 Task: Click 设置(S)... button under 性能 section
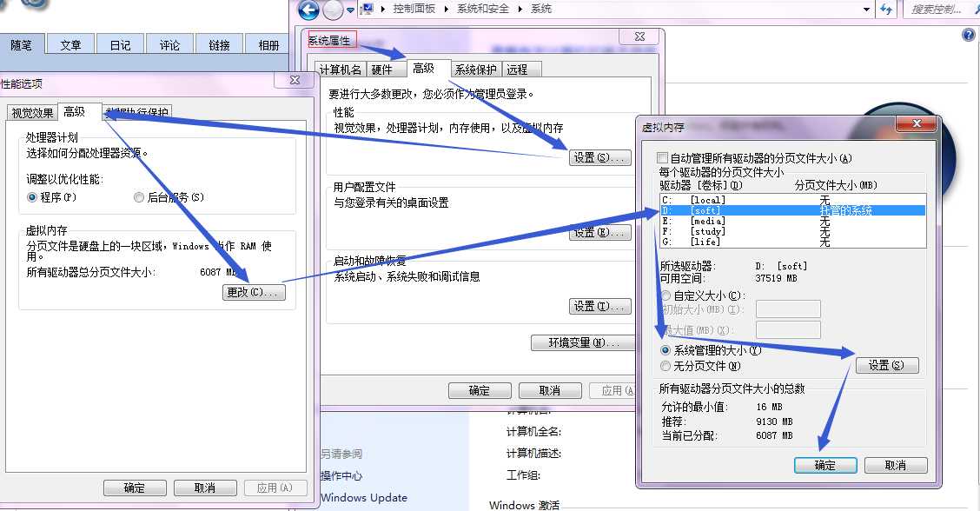pos(600,157)
